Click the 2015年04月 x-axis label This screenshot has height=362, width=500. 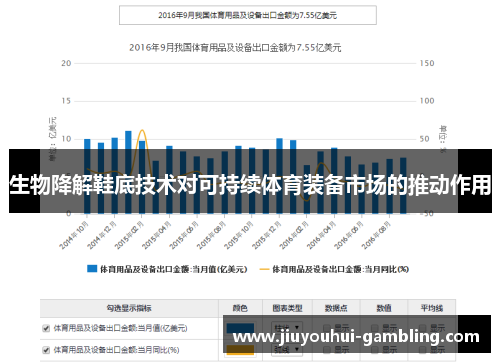(157, 235)
